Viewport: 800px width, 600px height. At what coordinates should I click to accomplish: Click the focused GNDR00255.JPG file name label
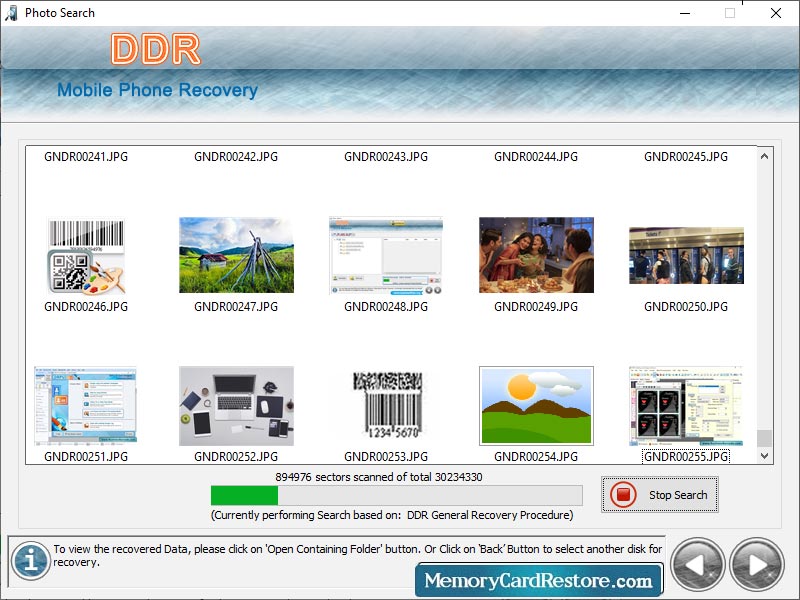click(x=686, y=457)
